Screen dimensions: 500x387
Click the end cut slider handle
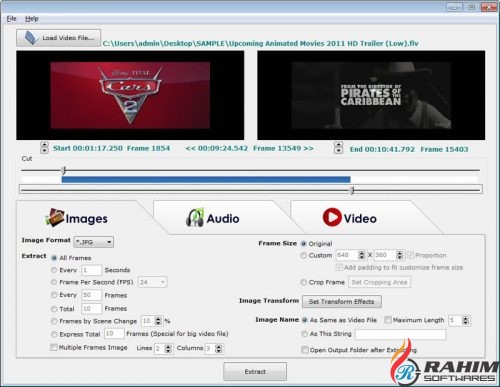pos(351,190)
